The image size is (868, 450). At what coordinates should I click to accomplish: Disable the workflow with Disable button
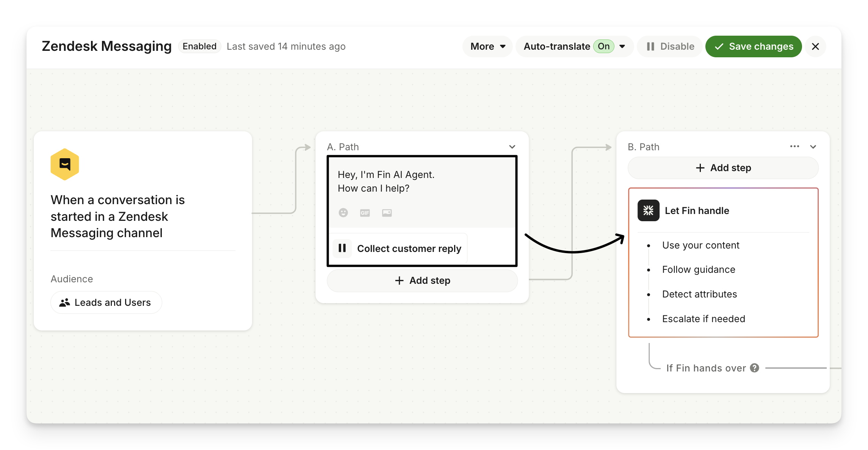click(670, 46)
